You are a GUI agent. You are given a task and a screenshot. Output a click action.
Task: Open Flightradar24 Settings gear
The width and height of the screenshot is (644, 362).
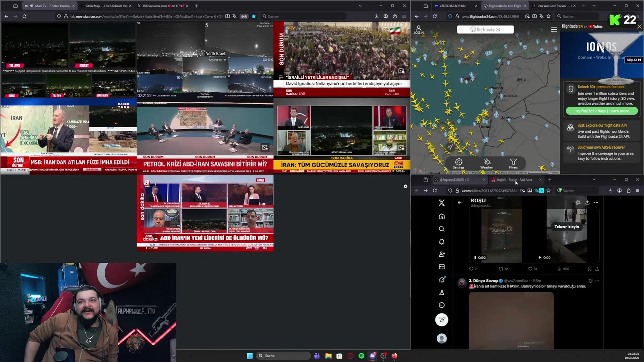click(458, 164)
